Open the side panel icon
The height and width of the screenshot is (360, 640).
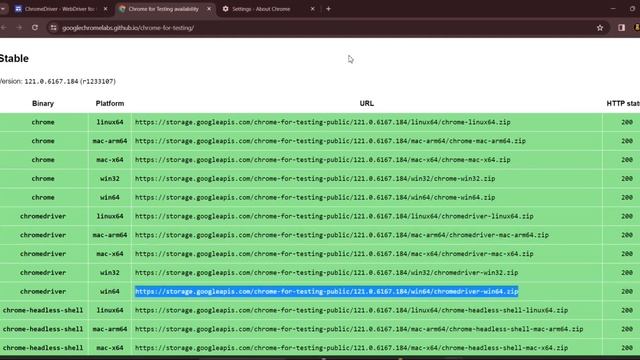(x=621, y=28)
